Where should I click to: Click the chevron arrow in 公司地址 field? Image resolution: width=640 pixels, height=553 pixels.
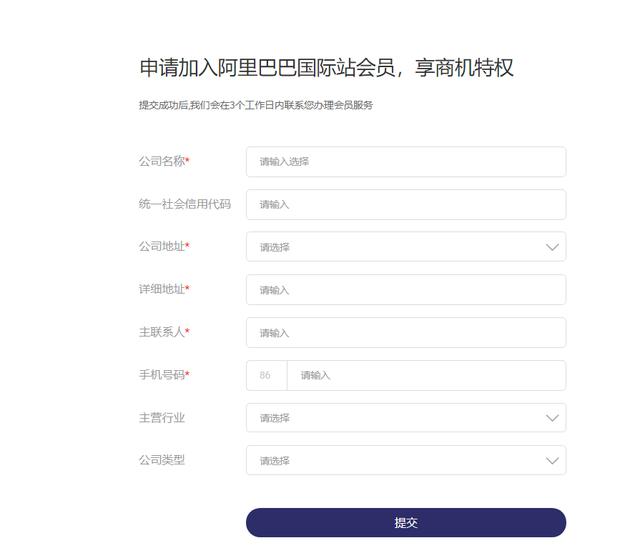click(x=552, y=247)
